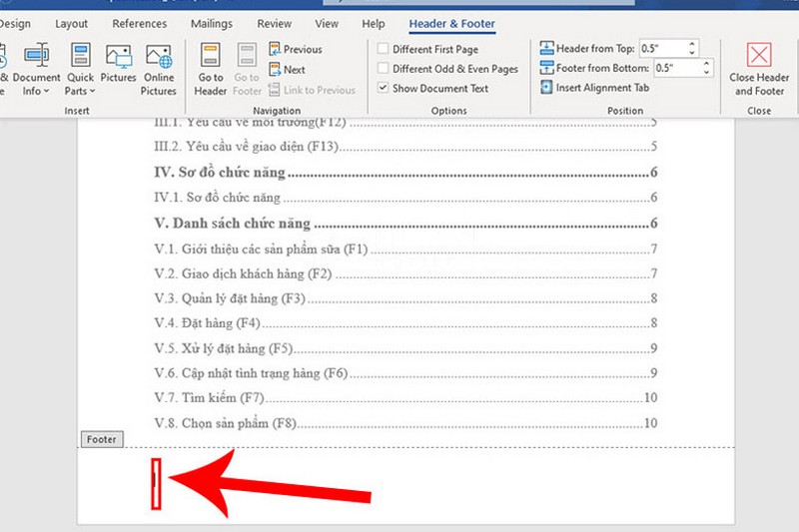This screenshot has width=799, height=532.
Task: Switch to the References tab
Action: coord(140,23)
